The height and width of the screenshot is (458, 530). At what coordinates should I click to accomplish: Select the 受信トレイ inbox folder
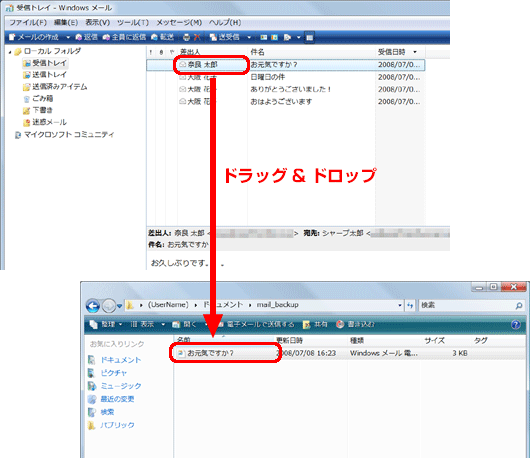pyautogui.click(x=45, y=63)
